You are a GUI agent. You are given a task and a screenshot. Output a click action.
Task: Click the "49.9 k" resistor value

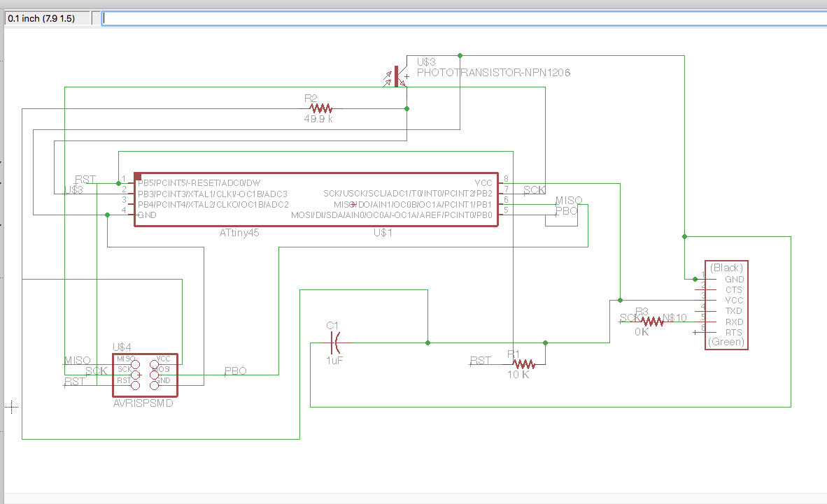(318, 119)
